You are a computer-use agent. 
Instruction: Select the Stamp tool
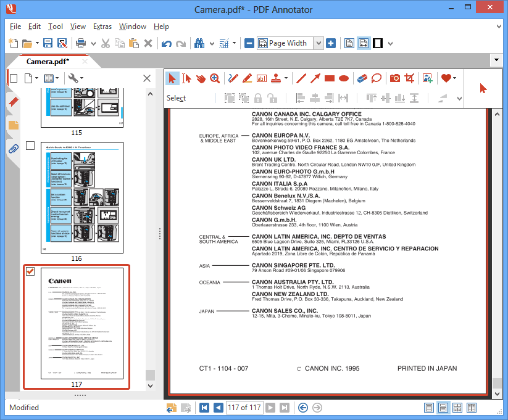tap(276, 78)
